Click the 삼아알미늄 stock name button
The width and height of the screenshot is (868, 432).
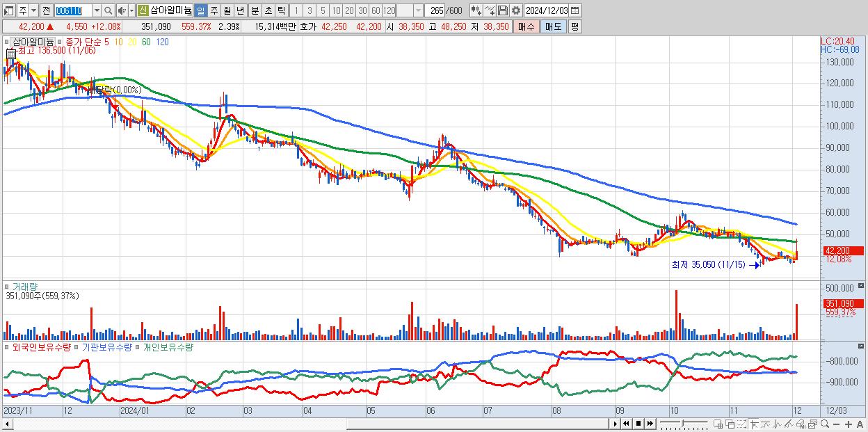[x=171, y=10]
